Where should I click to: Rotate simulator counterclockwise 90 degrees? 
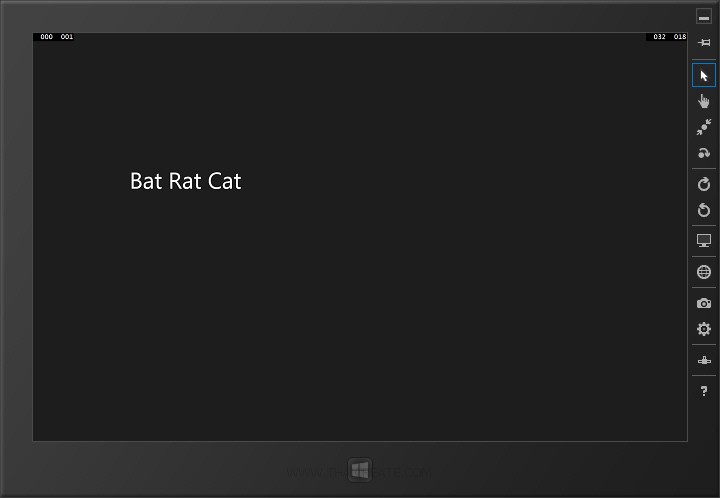tap(704, 210)
